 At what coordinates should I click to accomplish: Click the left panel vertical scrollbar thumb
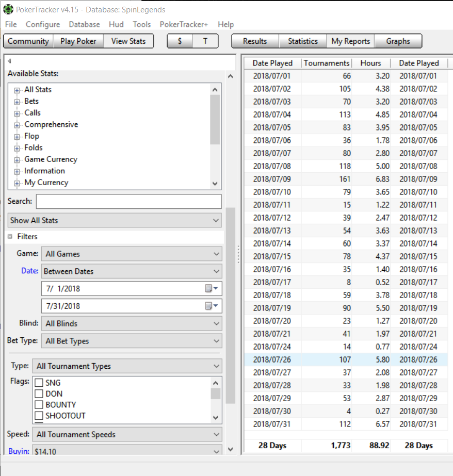(231, 305)
